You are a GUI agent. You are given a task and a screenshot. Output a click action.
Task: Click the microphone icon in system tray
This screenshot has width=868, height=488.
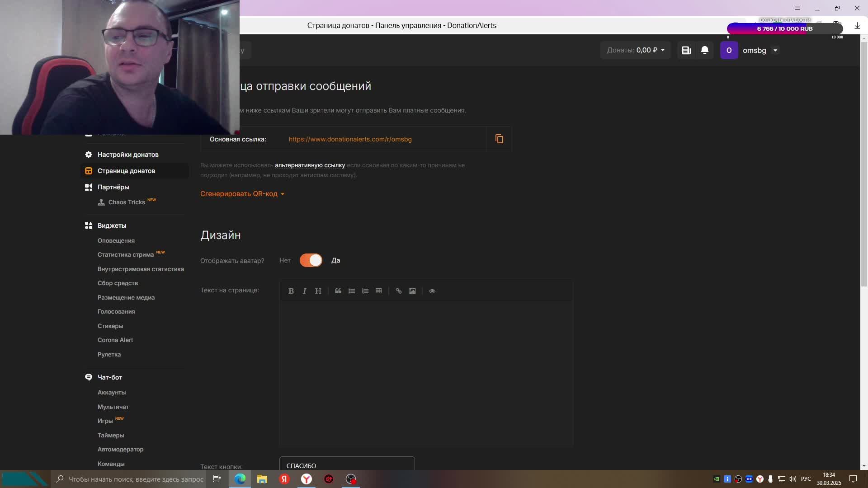coord(770,479)
